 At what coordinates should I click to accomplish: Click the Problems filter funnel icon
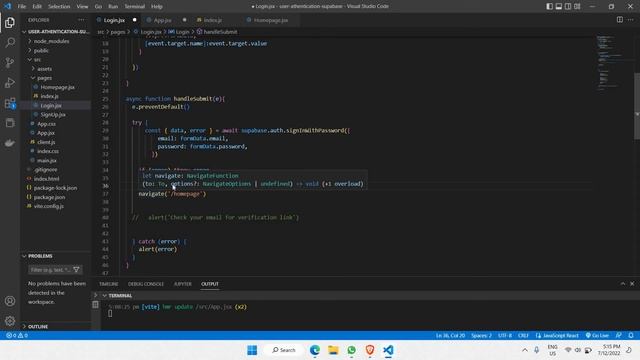click(x=76, y=270)
